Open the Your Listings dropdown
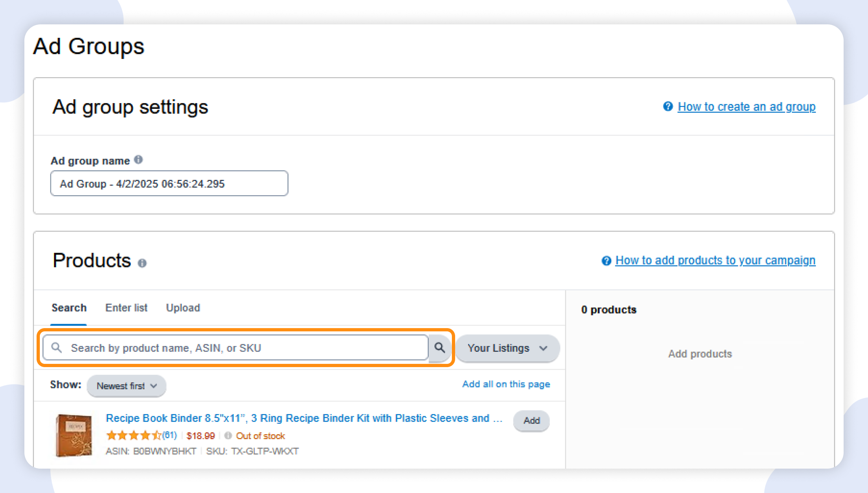This screenshot has width=868, height=493. pyautogui.click(x=507, y=348)
